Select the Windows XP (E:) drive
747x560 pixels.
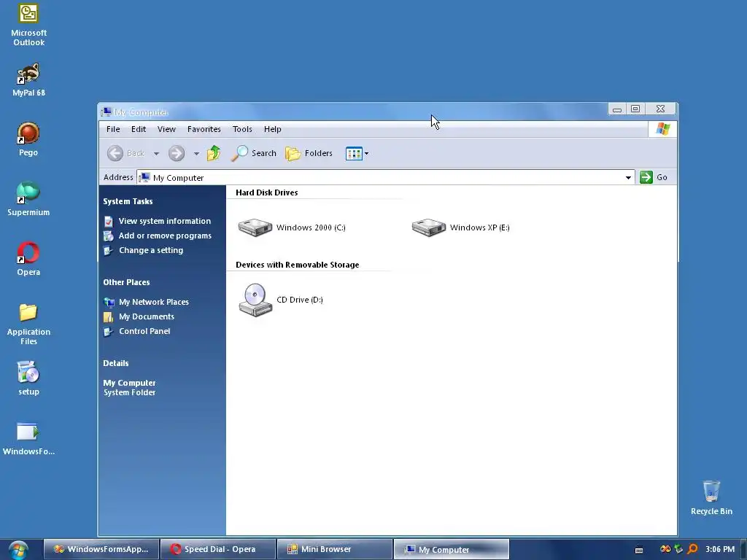tap(461, 227)
